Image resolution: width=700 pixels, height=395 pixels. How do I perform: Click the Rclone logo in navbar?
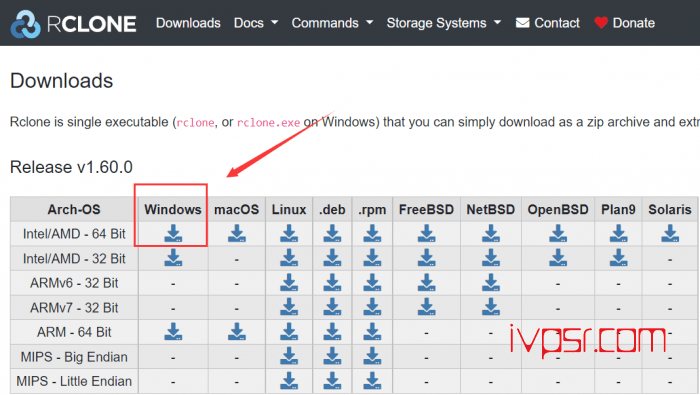pyautogui.click(x=74, y=23)
